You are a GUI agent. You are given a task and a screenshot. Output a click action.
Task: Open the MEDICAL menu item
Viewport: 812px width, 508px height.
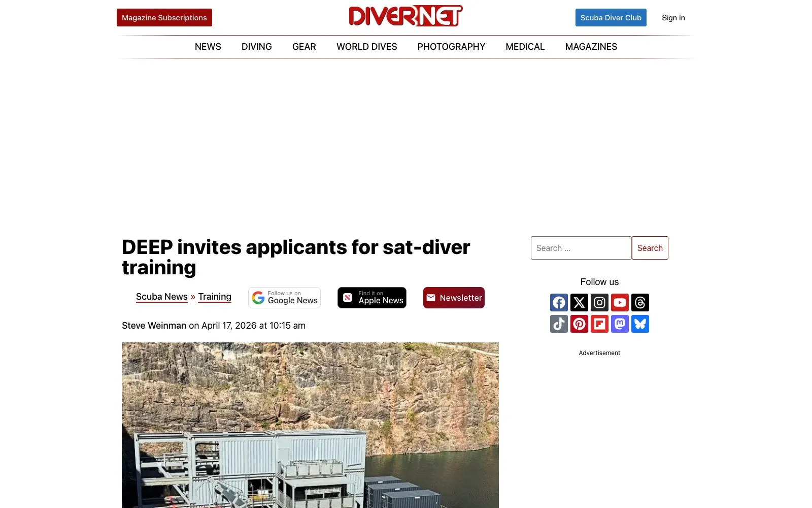click(x=525, y=47)
